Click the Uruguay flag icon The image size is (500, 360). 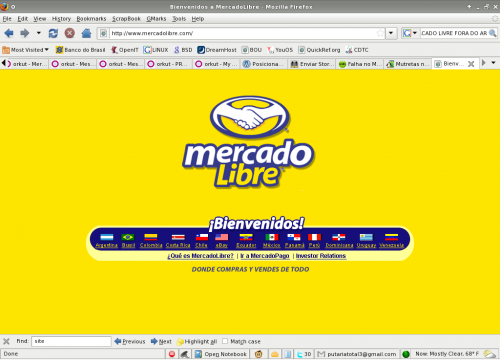pos(366,237)
